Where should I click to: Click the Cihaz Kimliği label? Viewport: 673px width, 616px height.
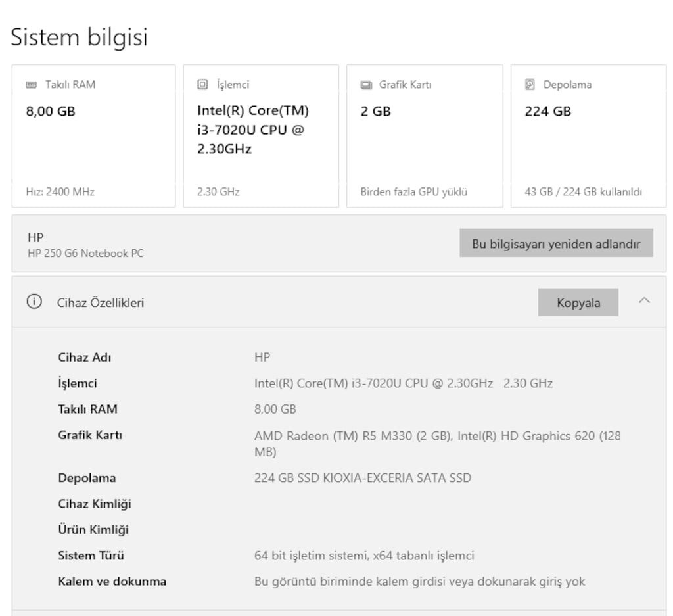tap(95, 504)
